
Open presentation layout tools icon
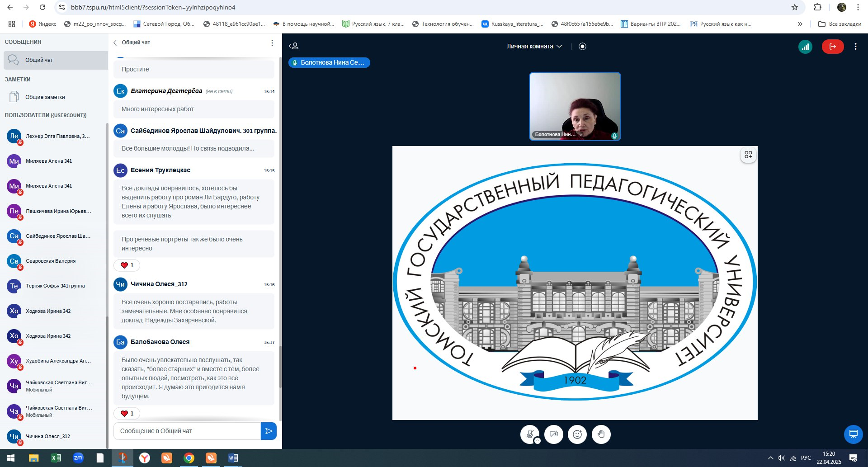point(749,155)
